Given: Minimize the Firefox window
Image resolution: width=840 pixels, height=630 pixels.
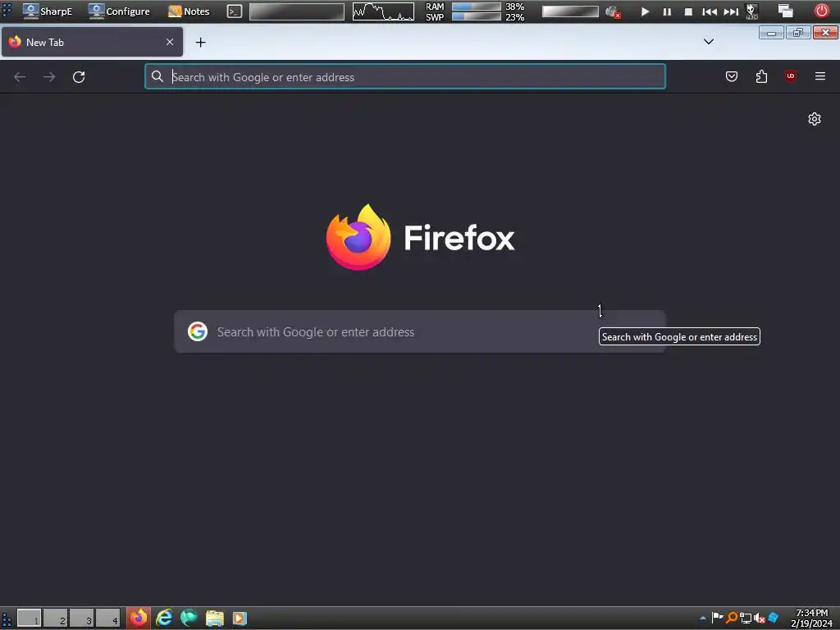Looking at the screenshot, I should 771,33.
